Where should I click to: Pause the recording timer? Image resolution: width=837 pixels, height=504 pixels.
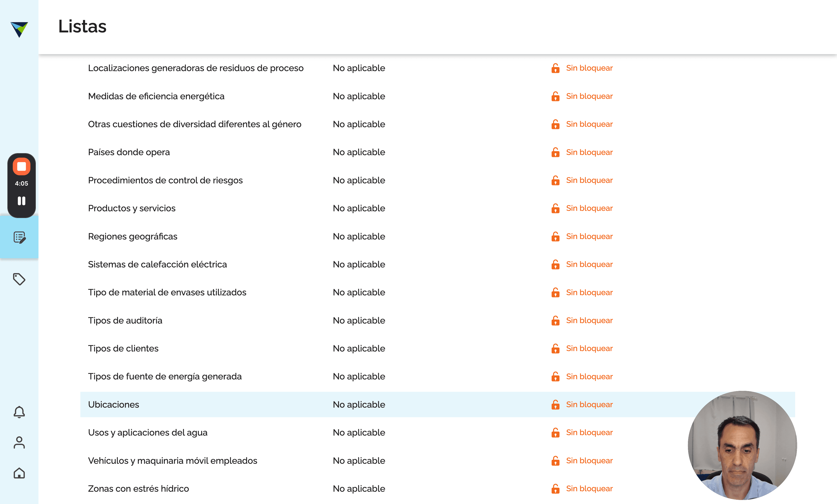21,201
